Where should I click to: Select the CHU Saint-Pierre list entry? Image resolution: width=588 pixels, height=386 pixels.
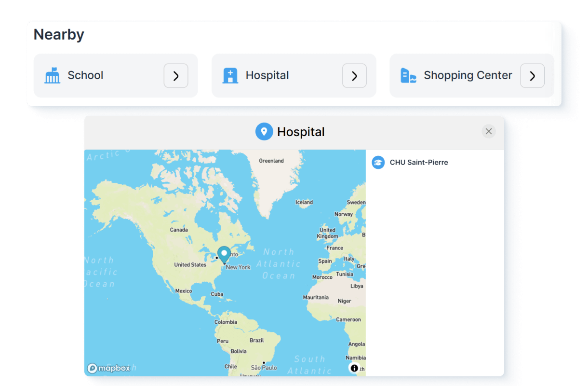pos(418,163)
